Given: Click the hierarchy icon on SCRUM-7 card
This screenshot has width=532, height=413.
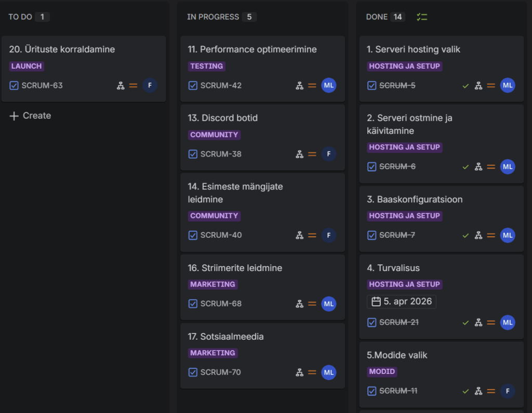Looking at the screenshot, I should pos(478,235).
